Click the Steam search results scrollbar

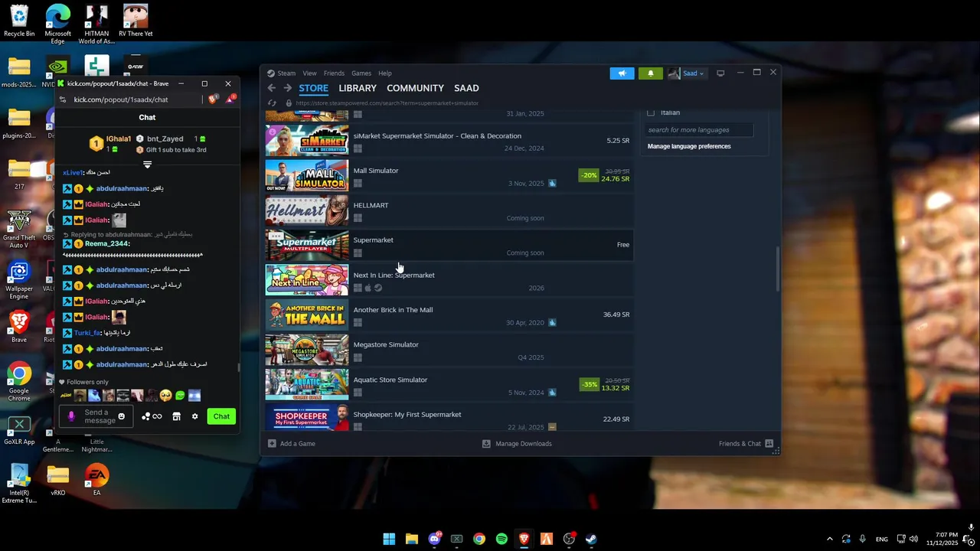click(778, 268)
